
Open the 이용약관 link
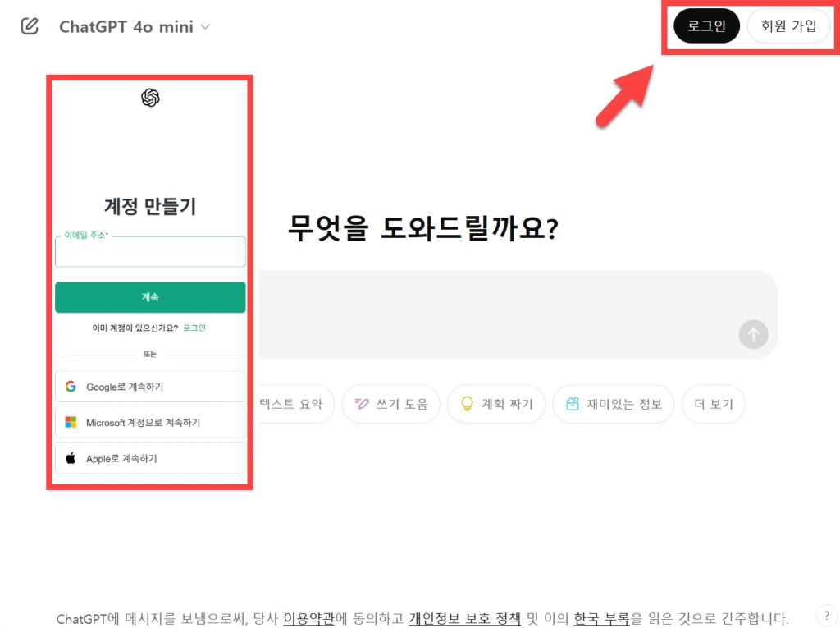click(308, 618)
